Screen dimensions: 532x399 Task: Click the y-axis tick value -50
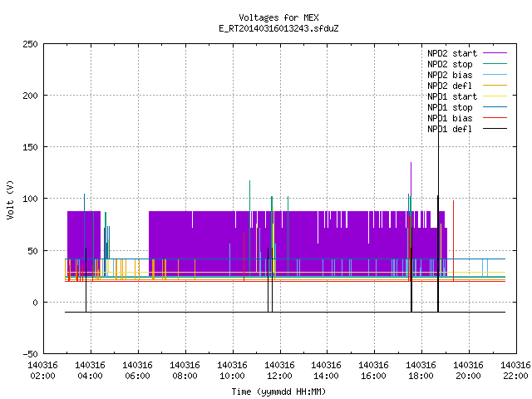pyautogui.click(x=30, y=354)
